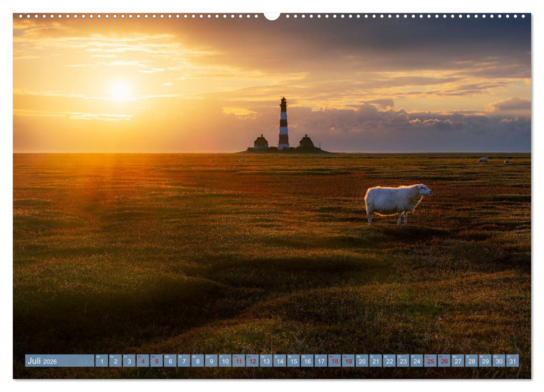This screenshot has width=544, height=392.
Task: Select the date 11 in red
Action: click(x=239, y=362)
